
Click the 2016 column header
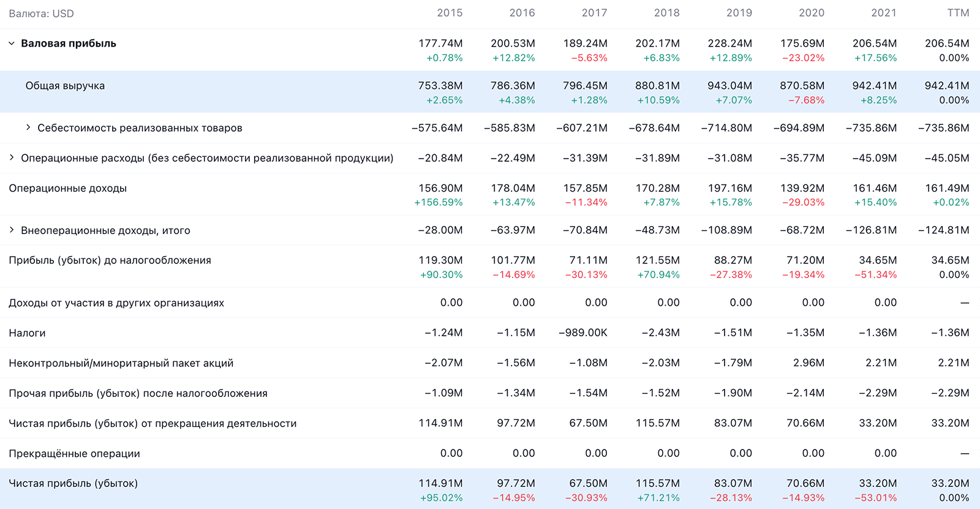(522, 13)
